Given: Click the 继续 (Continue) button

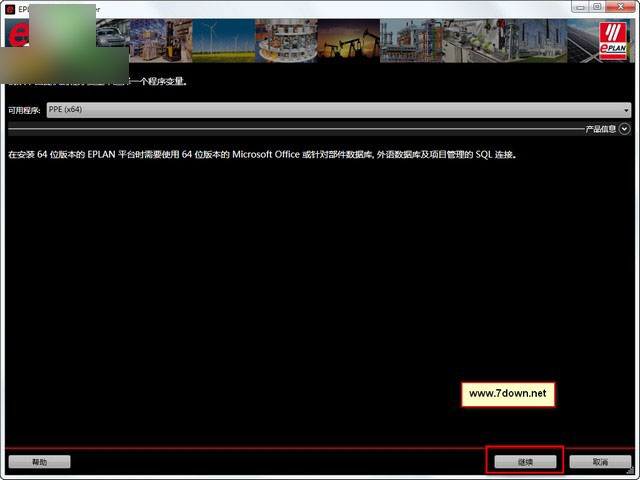Looking at the screenshot, I should 525,462.
